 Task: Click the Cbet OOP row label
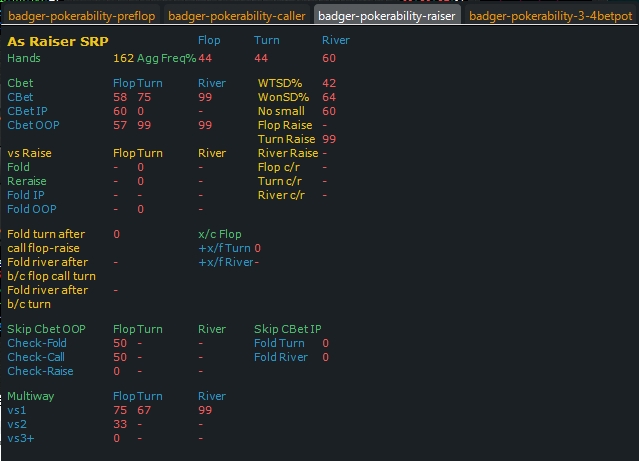tap(33, 125)
